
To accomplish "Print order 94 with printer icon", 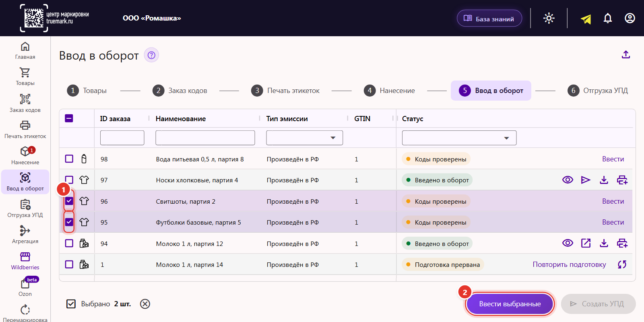I will [x=622, y=243].
